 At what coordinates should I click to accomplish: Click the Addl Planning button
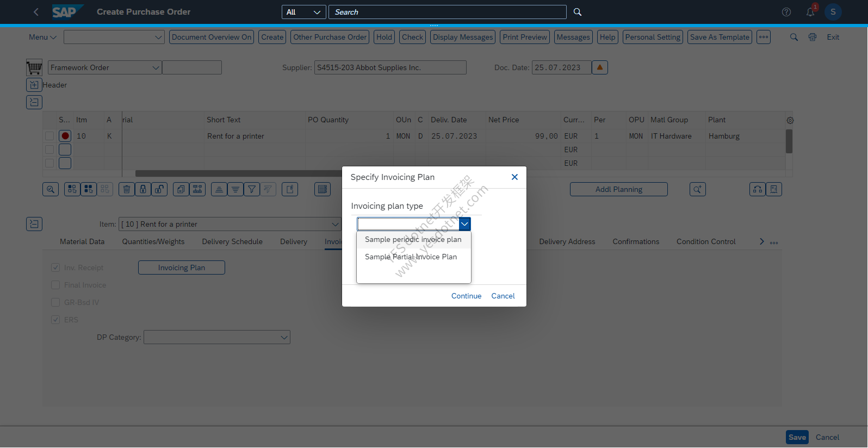[x=619, y=189]
